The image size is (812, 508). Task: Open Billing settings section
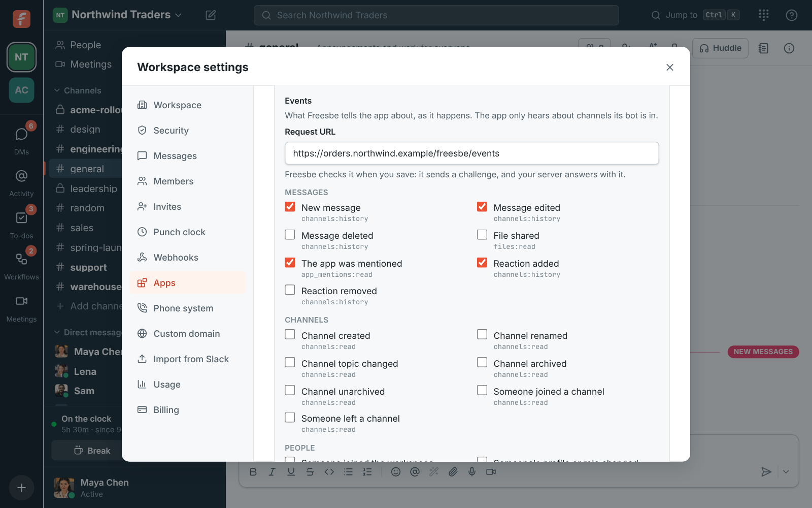(187, 410)
